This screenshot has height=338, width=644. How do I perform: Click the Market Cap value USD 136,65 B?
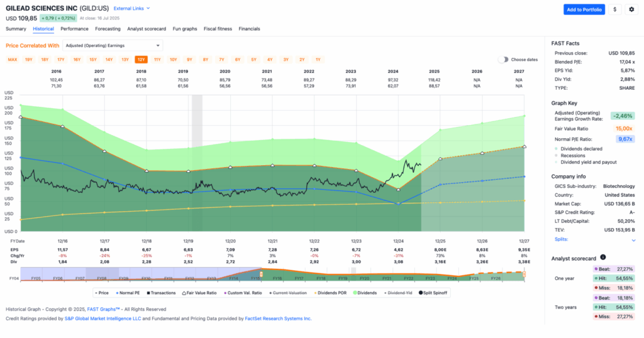[x=619, y=204]
